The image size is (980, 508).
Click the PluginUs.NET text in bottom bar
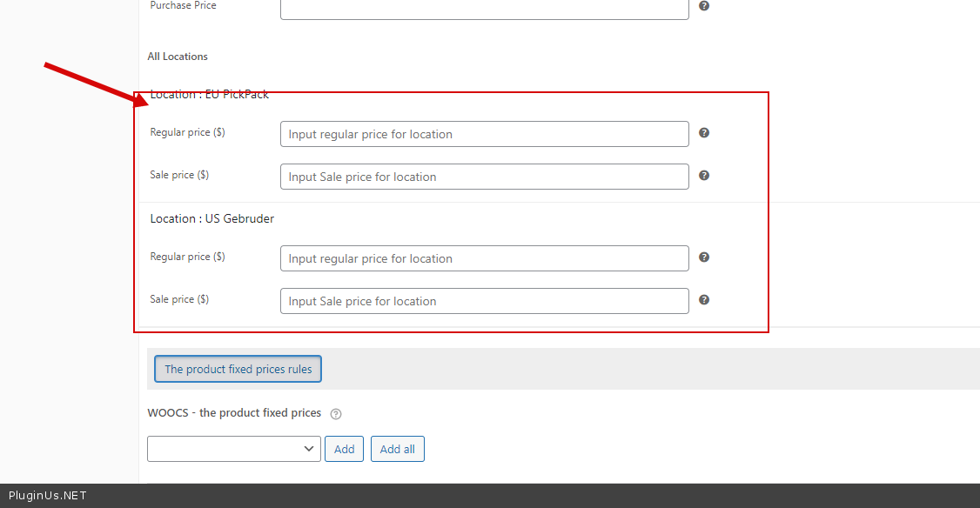point(47,496)
